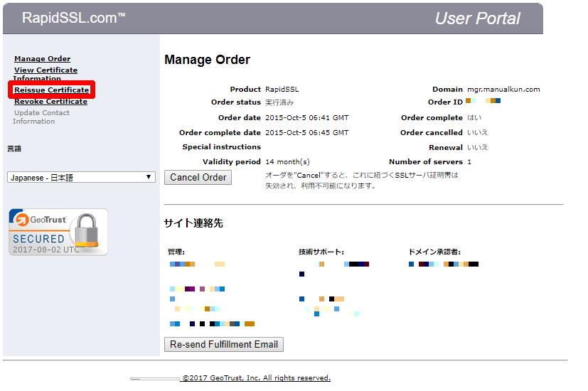Go to Revoke Certificate
Screen dimensions: 588x391
coord(50,102)
